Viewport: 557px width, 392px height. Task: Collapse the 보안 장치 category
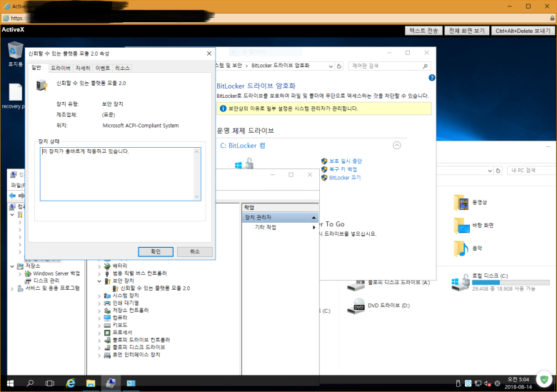[99, 281]
